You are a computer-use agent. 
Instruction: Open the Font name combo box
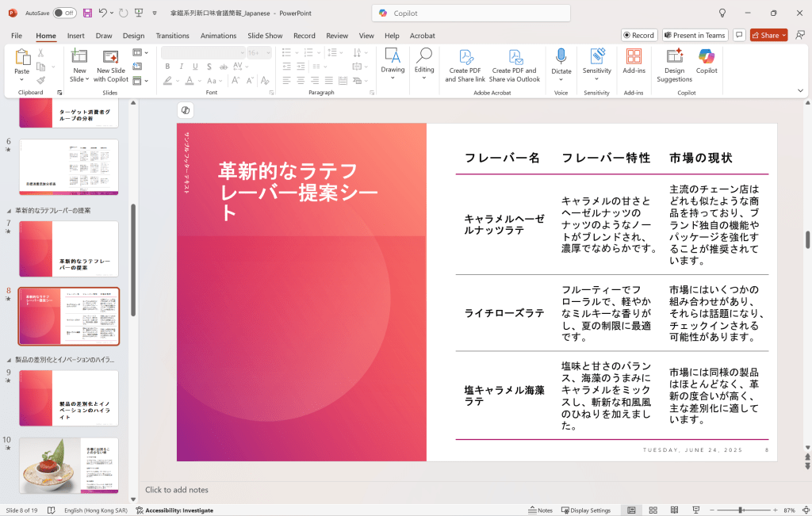click(x=203, y=53)
